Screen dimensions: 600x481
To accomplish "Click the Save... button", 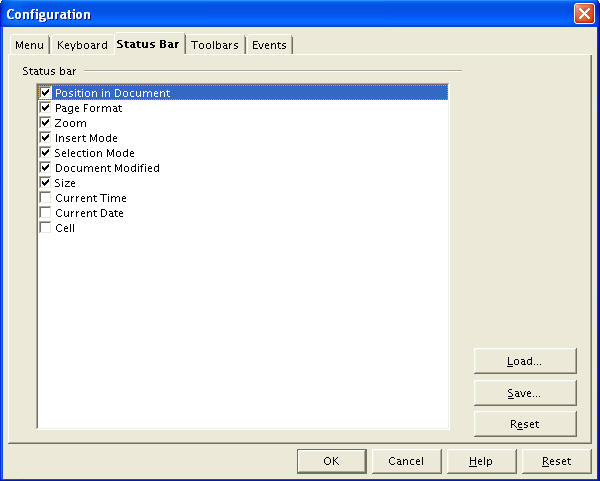I will [525, 393].
